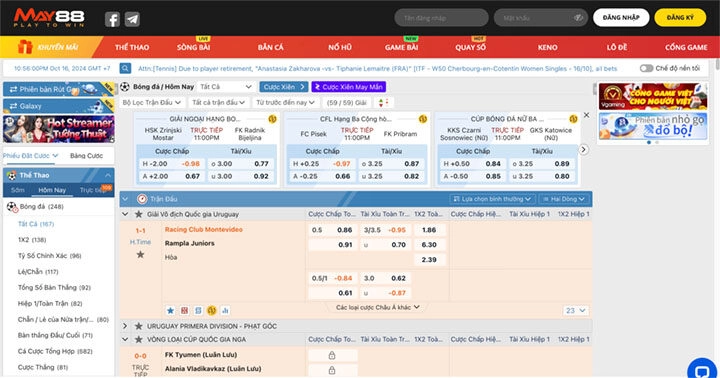Open the Facebook page icon
Viewport: 720px width, 378px height.
tap(112, 19)
